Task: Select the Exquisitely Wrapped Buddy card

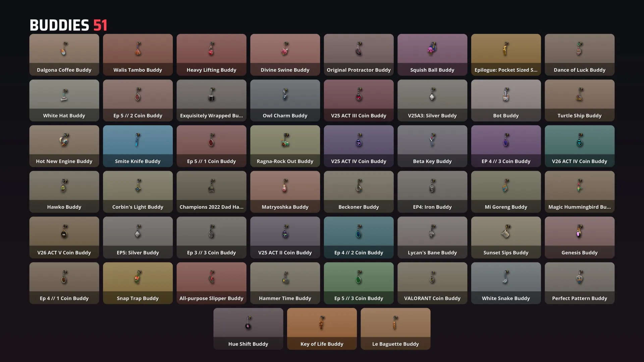Action: click(x=211, y=100)
